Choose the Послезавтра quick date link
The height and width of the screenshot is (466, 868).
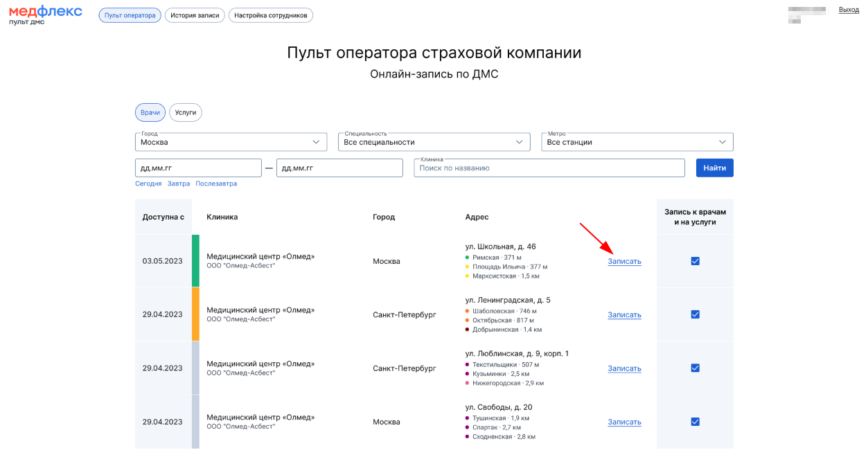(216, 184)
